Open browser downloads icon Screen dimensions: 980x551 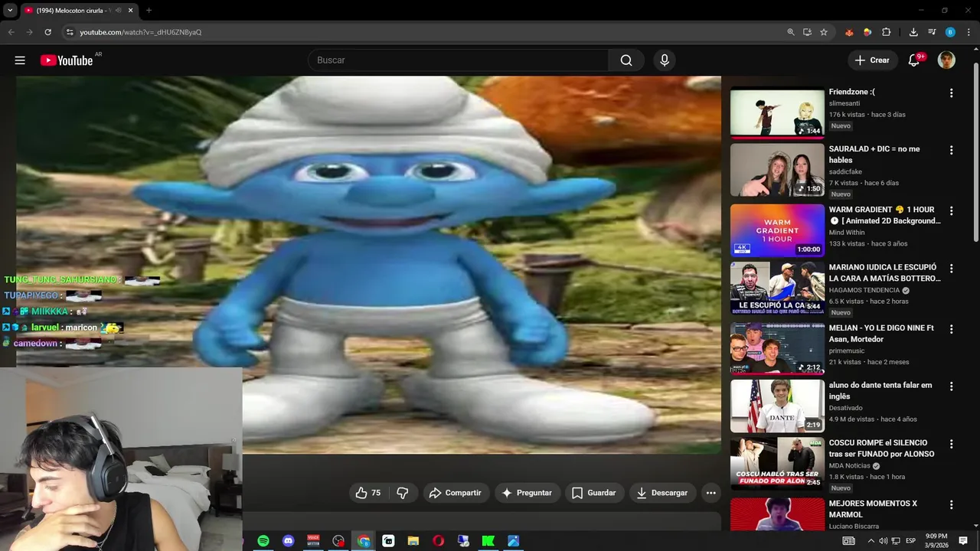(x=913, y=32)
